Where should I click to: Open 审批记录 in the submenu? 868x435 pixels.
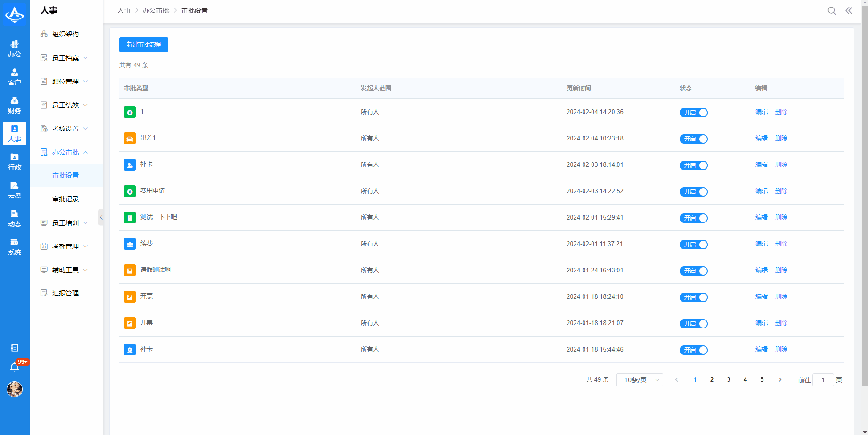pyautogui.click(x=66, y=199)
